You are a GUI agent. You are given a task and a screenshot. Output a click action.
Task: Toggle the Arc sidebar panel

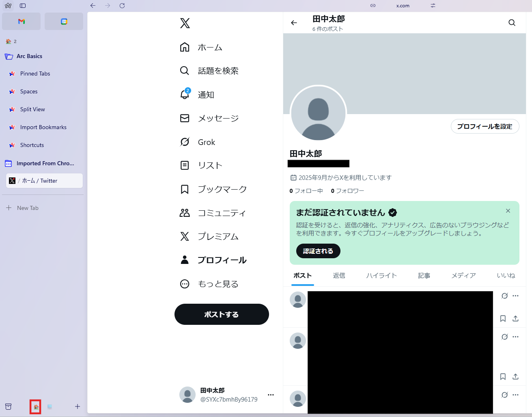(x=23, y=6)
